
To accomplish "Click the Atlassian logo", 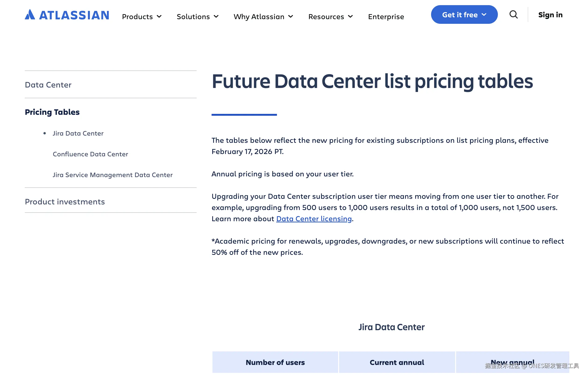I will 67,15.
